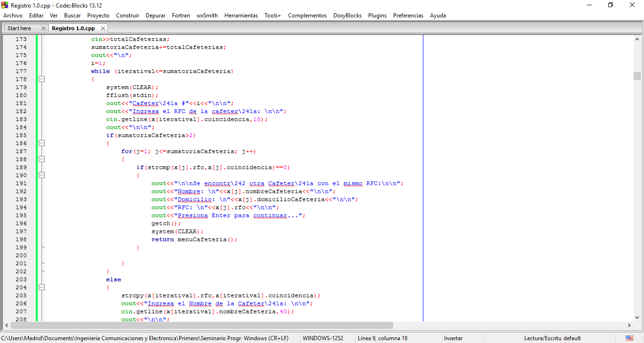Open the Depurar menu
Screen dimensions: 644x343
click(156, 16)
